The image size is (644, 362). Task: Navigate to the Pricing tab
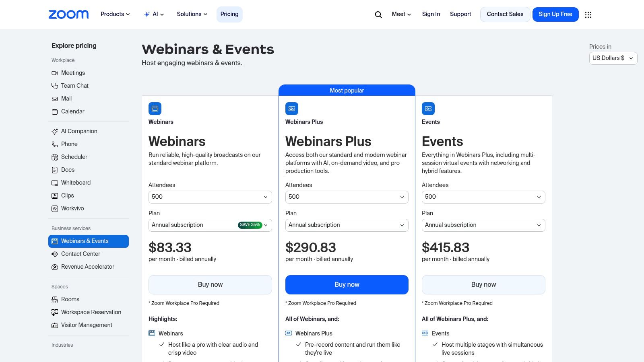pyautogui.click(x=229, y=14)
